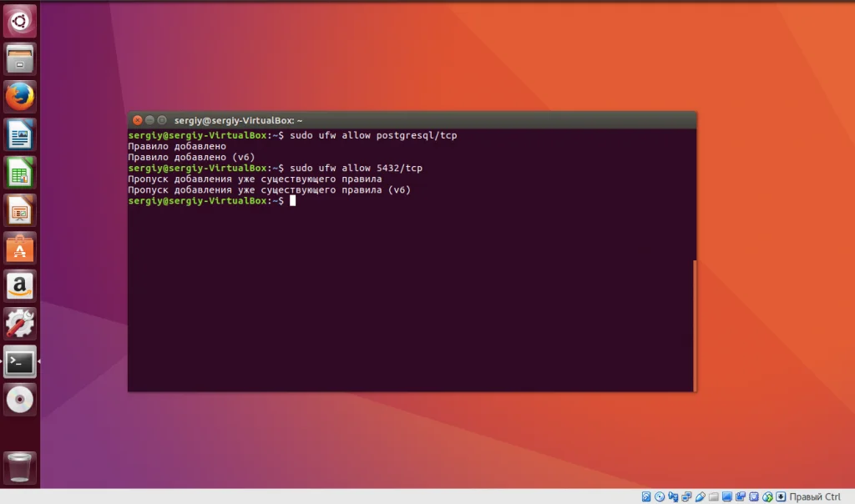This screenshot has width=855, height=504.
Task: Open the Amazon launcher icon
Action: pyautogui.click(x=20, y=286)
